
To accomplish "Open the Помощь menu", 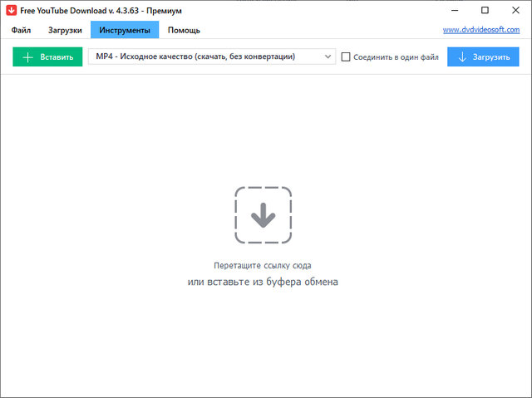I will [x=184, y=30].
